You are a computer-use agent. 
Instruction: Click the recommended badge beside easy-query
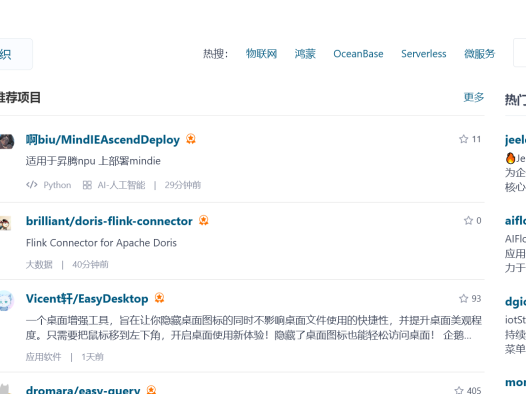[151, 389]
